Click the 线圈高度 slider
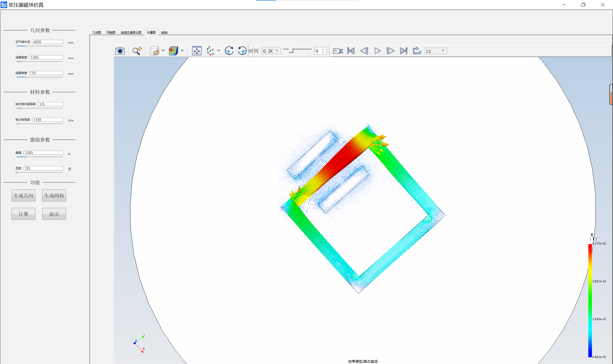Screen dimensions: 613x364 pyautogui.click(x=39, y=62)
